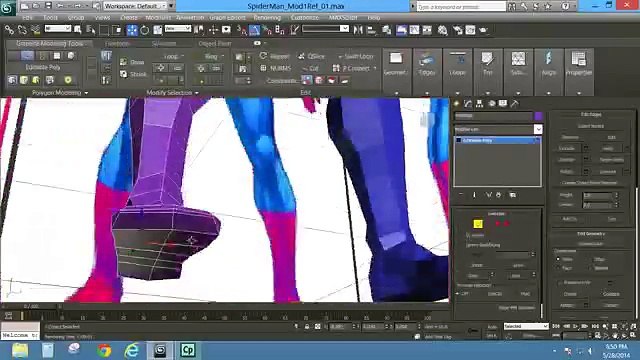Toggle the By Vertex checkbox
This screenshot has width=640, height=360.
468,236
